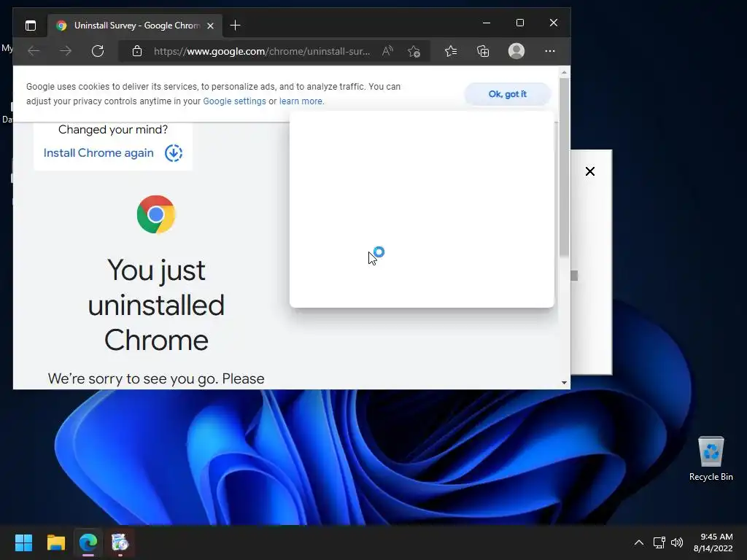The height and width of the screenshot is (560, 747).
Task: Click the browser back arrow
Action: [x=34, y=51]
